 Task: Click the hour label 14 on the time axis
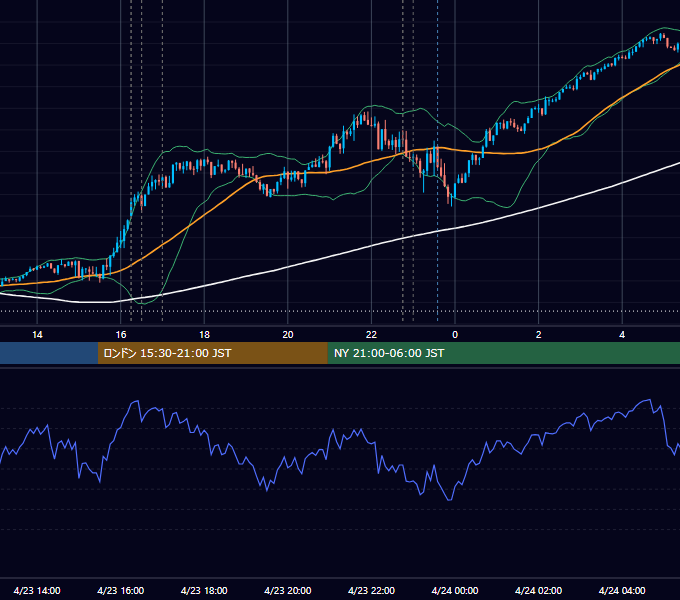[x=37, y=335]
